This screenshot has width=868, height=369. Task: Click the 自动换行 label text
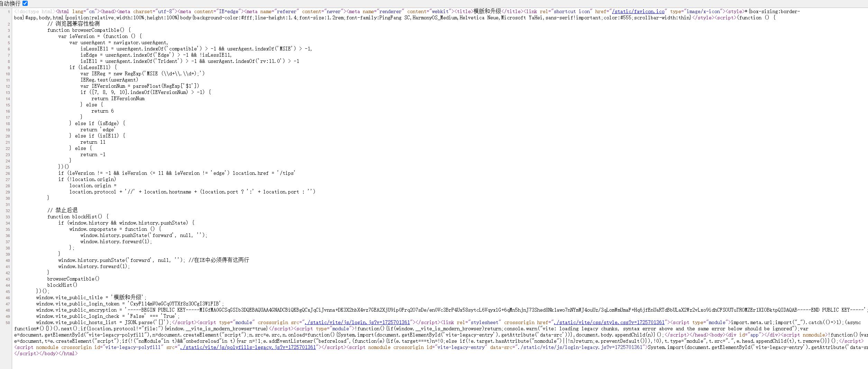click(x=10, y=3)
